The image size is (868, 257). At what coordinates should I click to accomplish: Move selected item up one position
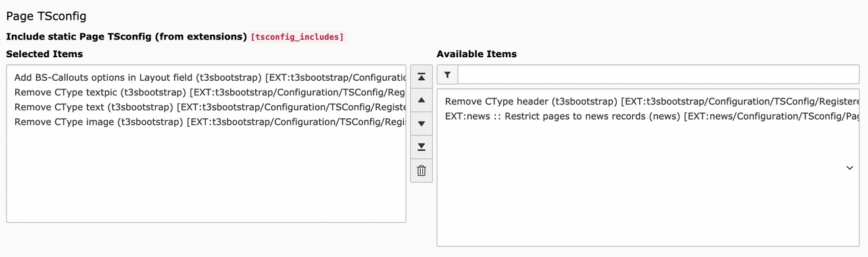pos(422,101)
